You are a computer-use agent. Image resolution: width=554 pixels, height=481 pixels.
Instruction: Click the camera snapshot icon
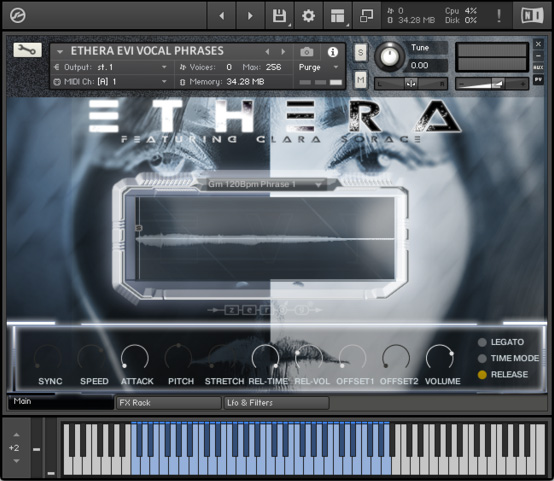(x=306, y=52)
